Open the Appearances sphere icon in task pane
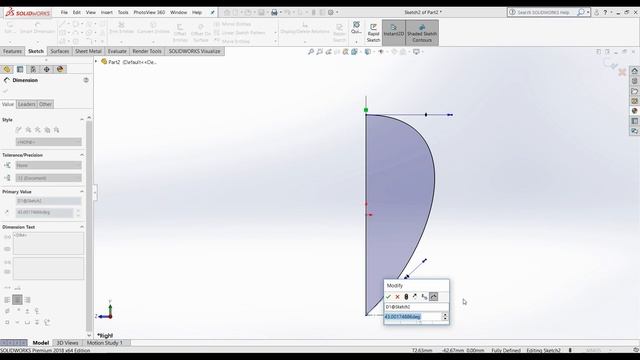 tap(634, 111)
